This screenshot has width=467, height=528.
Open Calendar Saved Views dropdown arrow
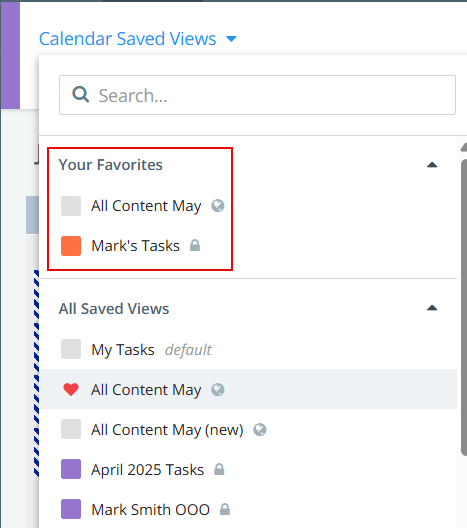coord(231,39)
